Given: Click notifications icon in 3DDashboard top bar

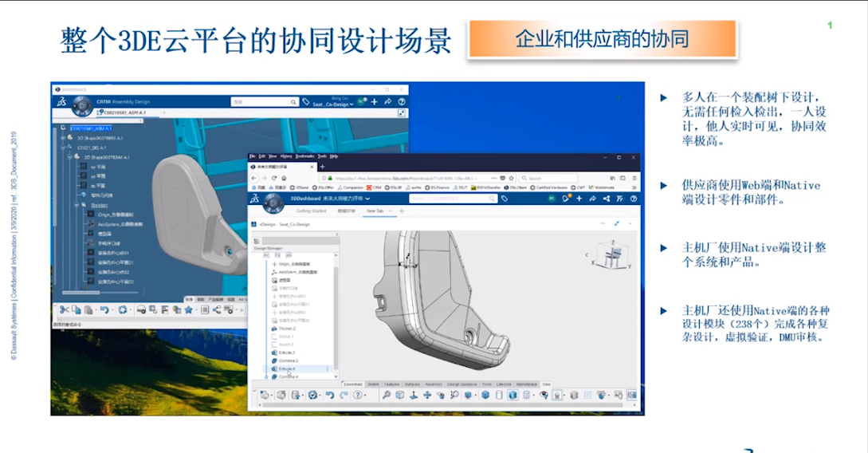Looking at the screenshot, I should tap(565, 199).
